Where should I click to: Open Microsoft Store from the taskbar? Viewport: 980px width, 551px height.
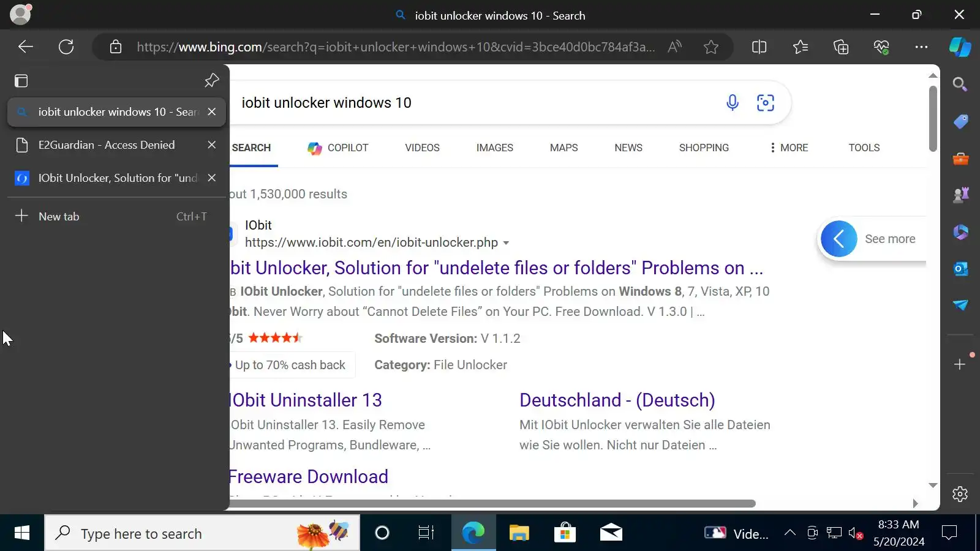click(565, 533)
